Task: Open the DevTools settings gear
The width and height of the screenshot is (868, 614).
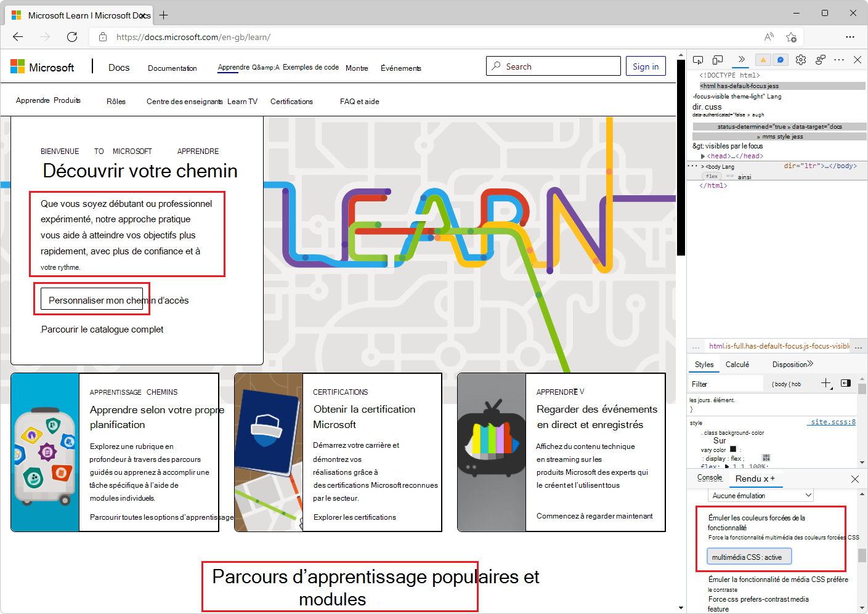Action: pos(800,60)
